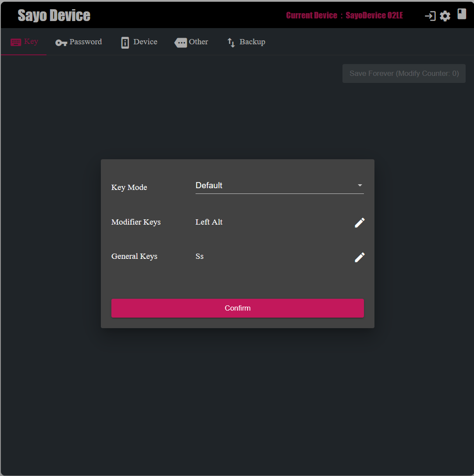Click the book manual icon in header
474x476 pixels.
pos(462,14)
